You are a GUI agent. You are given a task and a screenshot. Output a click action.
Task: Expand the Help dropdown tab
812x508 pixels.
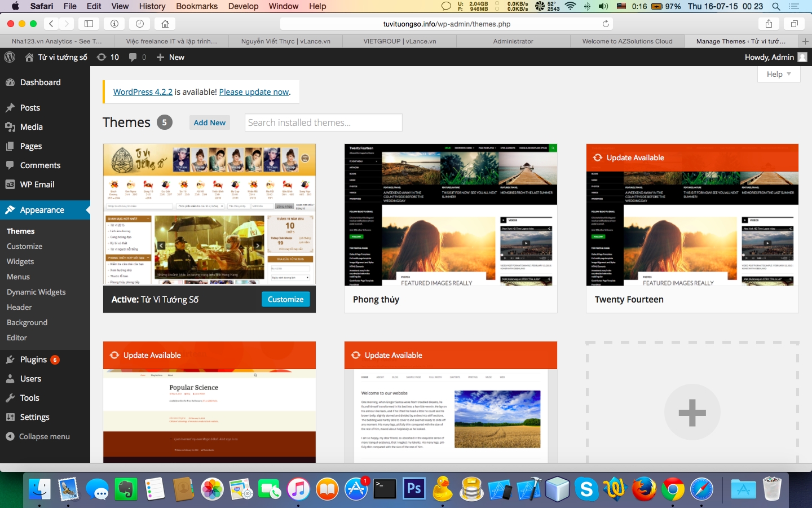pyautogui.click(x=779, y=74)
